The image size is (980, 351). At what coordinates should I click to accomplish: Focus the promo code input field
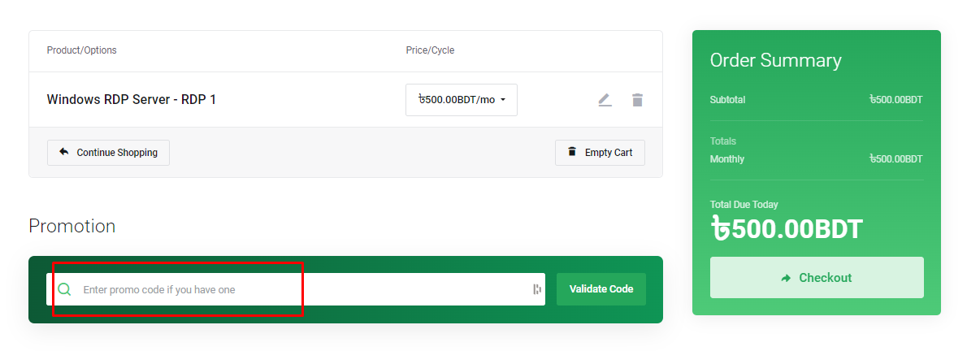tap(296, 289)
